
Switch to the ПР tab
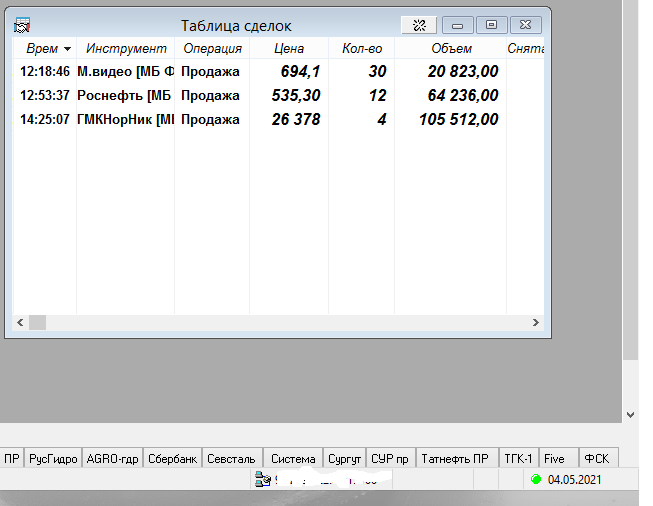pyautogui.click(x=12, y=459)
